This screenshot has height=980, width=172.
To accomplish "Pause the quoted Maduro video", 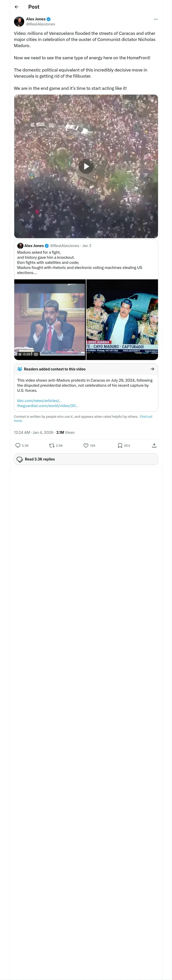I will [20, 354].
